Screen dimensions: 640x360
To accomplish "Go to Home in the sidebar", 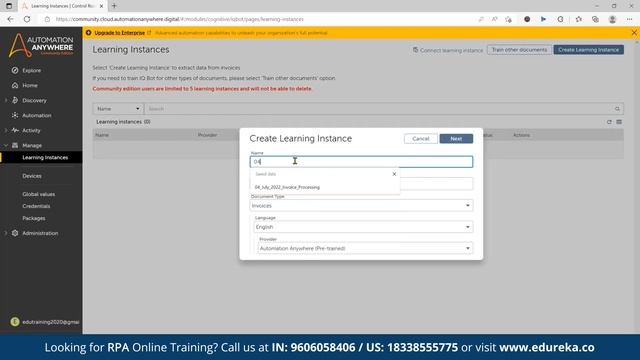I will point(30,85).
